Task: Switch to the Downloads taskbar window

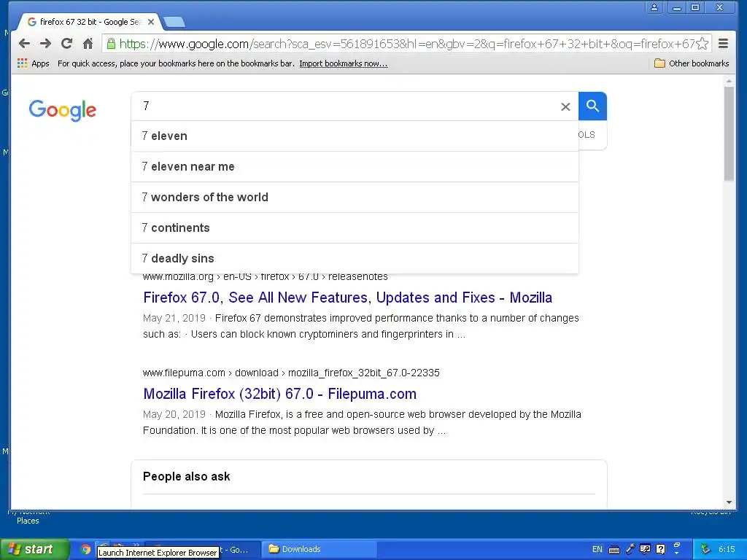Action: point(320,549)
